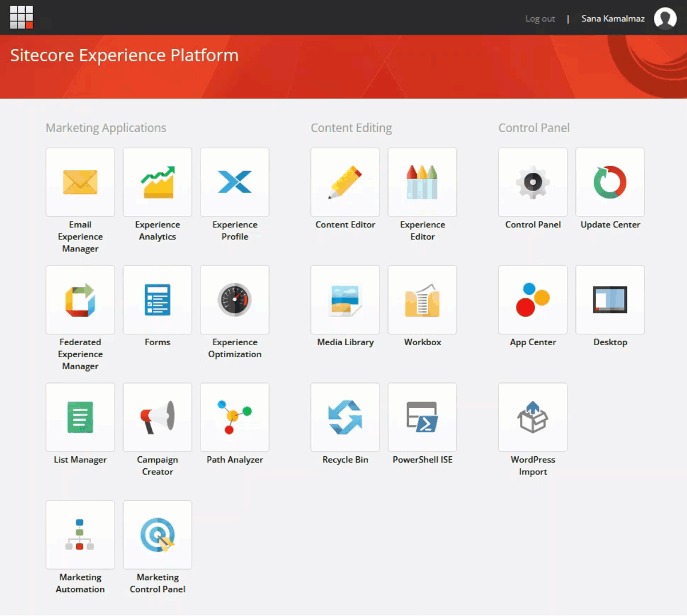This screenshot has height=616, width=687.
Task: Open the Forms tile icon
Action: click(x=157, y=299)
